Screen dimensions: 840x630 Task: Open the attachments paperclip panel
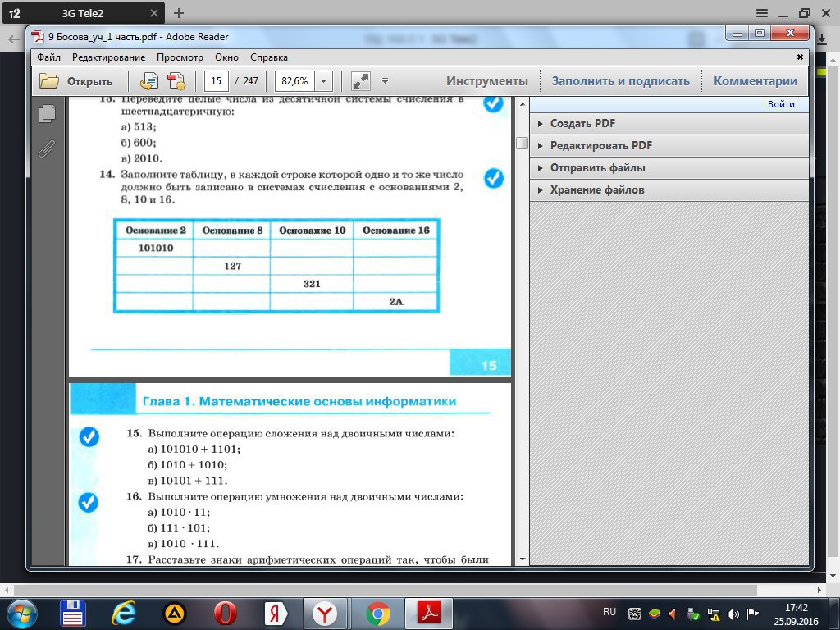point(47,148)
